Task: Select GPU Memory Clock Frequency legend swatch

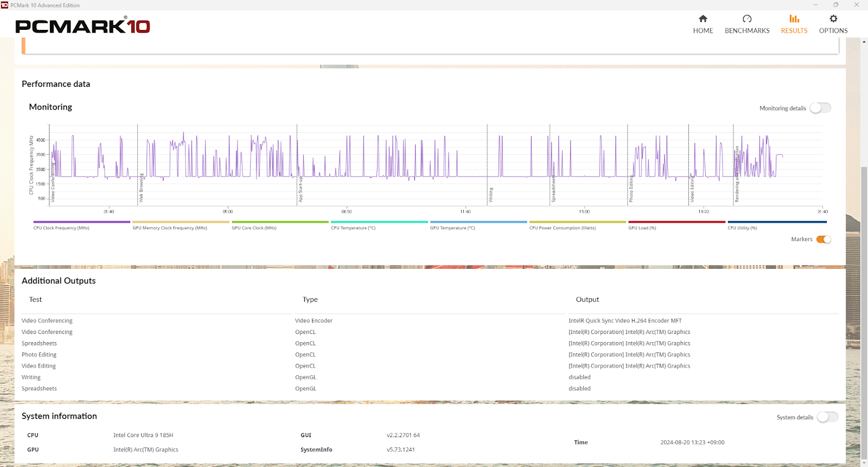Action: [181, 222]
